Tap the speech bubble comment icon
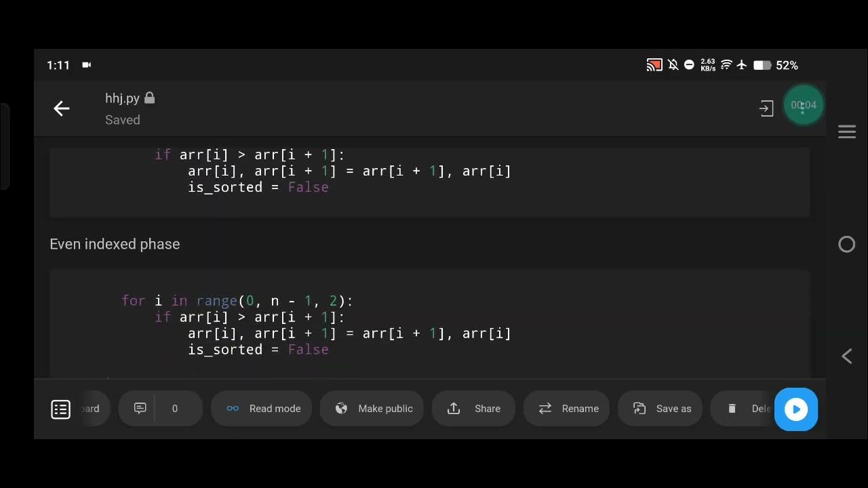Screen dimensions: 868x488 coord(140,408)
